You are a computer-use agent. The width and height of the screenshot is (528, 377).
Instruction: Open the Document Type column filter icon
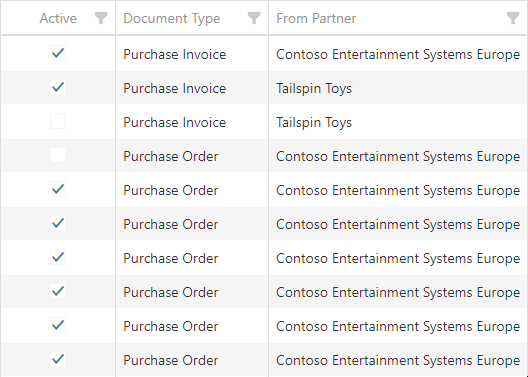[254, 18]
